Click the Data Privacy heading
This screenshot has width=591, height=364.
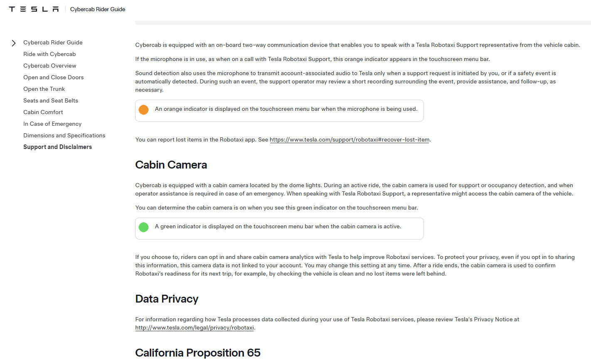[x=167, y=299]
